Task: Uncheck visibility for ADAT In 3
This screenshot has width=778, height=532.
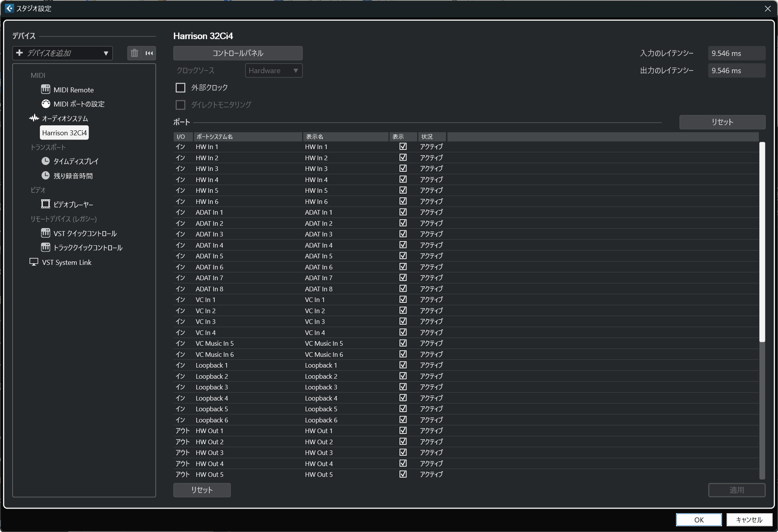Action: pos(403,234)
